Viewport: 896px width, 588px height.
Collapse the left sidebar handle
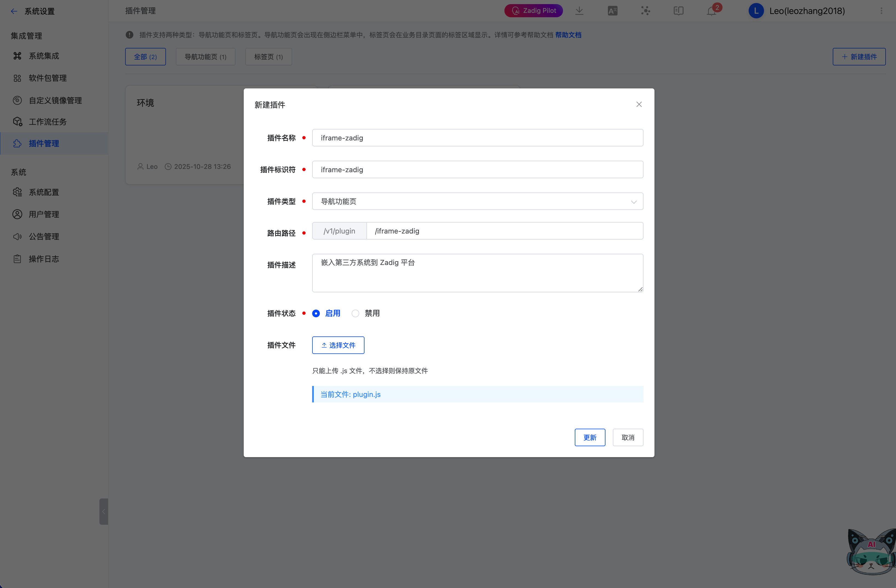104,511
